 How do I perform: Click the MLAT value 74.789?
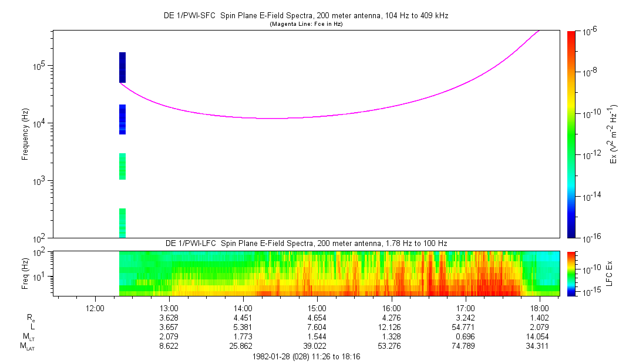tap(466, 346)
